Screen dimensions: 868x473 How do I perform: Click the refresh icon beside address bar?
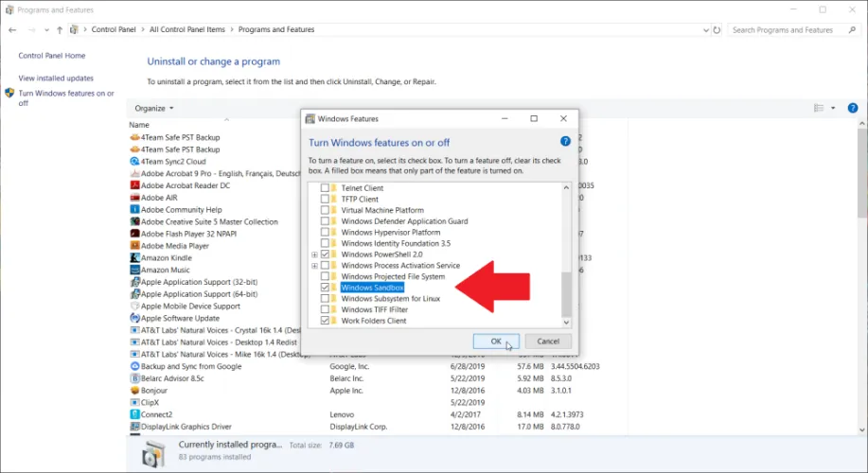point(717,30)
